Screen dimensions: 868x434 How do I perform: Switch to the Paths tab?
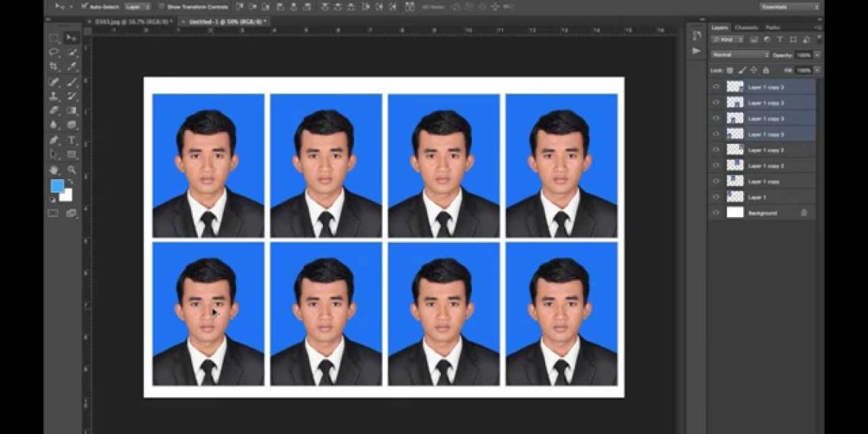(772, 27)
